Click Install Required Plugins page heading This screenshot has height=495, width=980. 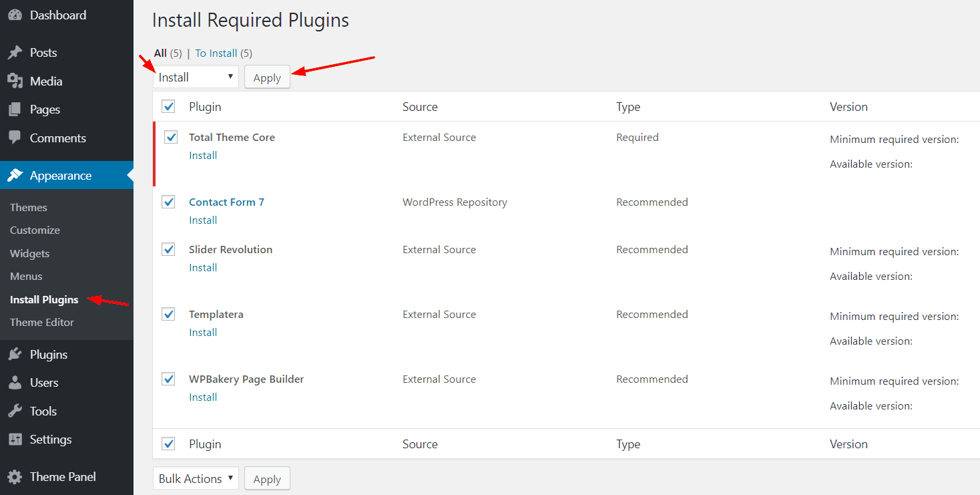tap(250, 20)
